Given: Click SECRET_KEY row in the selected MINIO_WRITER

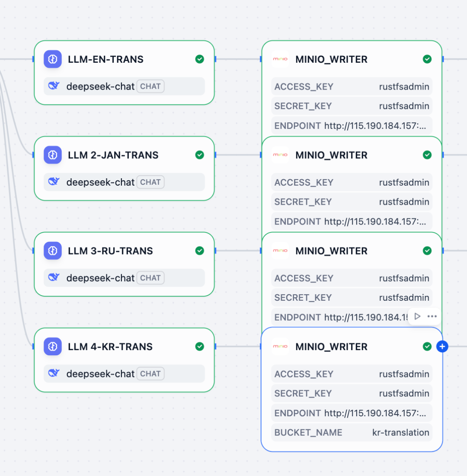Looking at the screenshot, I should 352,393.
